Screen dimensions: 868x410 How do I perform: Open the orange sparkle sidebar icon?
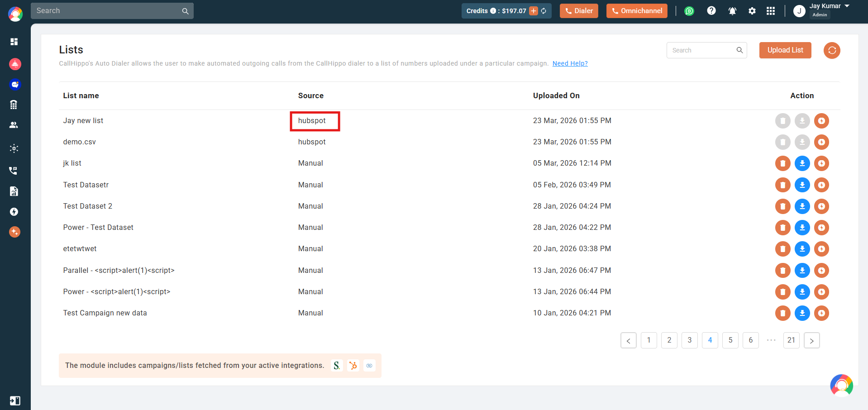(14, 232)
